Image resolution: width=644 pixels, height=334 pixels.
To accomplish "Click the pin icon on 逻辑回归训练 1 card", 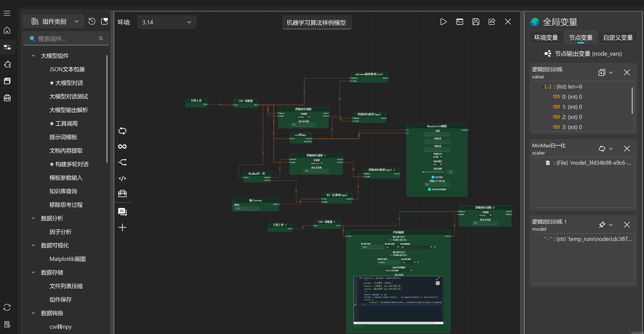I will tap(602, 225).
